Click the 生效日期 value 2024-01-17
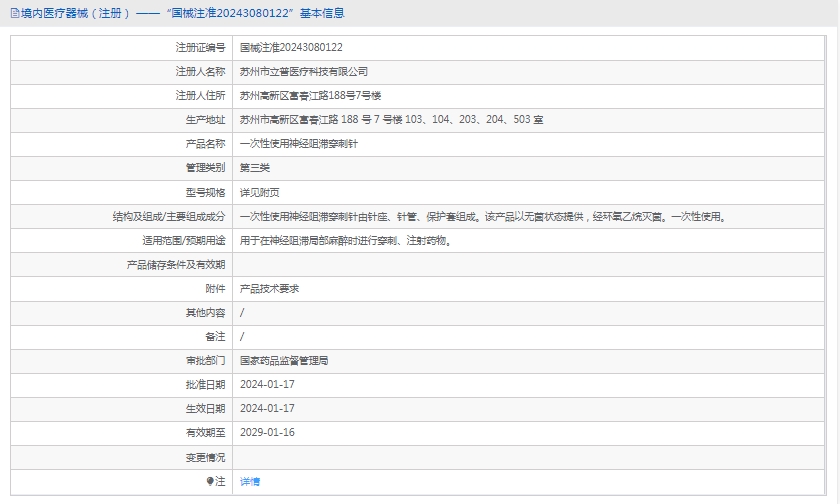Screen dimensions: 840x504 267,408
